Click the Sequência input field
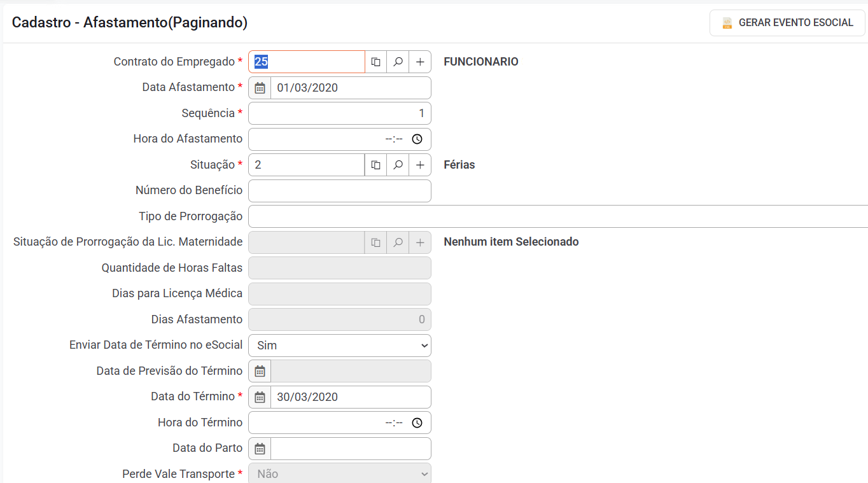 (x=340, y=113)
